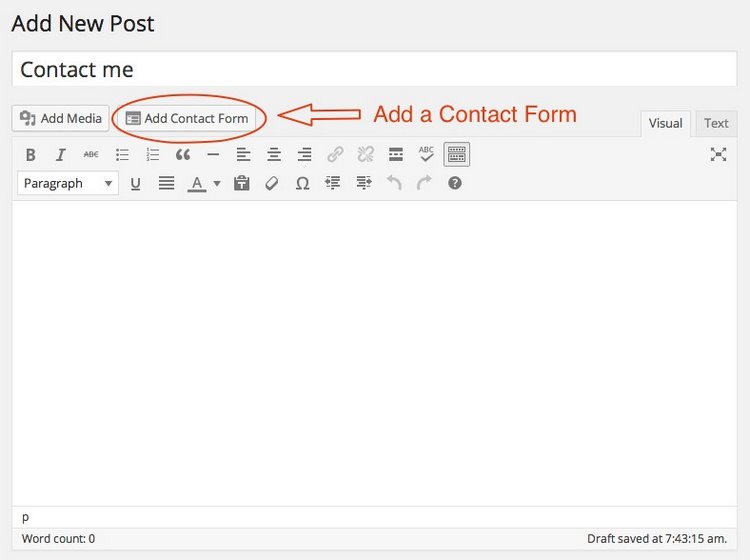Click the 'Add New Post' heading
Screen dimensions: 750x560
click(x=83, y=24)
